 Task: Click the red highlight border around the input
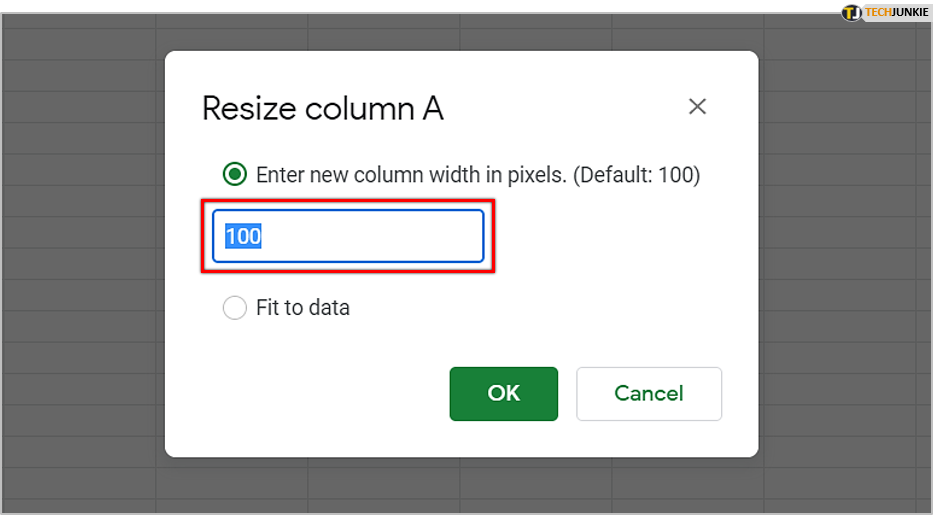348,202
